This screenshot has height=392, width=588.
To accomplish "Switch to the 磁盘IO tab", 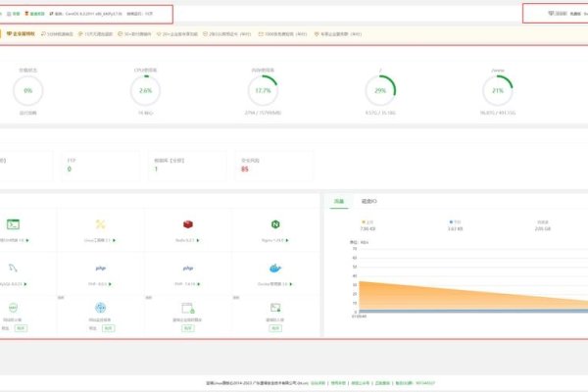I will tap(370, 200).
